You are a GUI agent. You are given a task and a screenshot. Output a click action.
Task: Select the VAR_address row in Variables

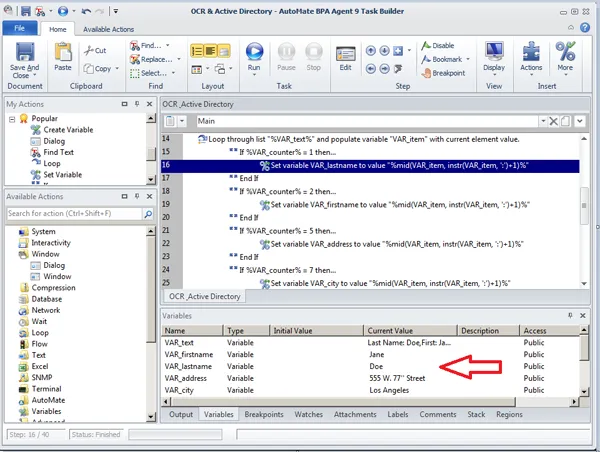click(186, 379)
